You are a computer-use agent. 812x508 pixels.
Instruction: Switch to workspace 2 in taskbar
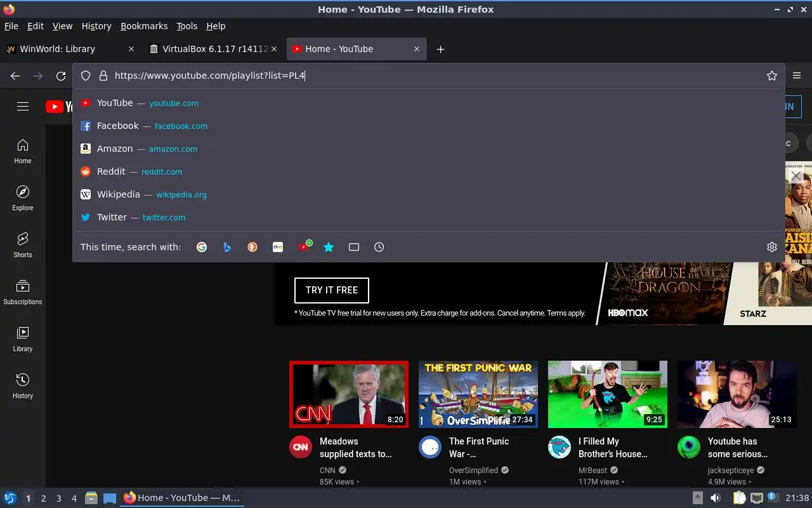43,498
